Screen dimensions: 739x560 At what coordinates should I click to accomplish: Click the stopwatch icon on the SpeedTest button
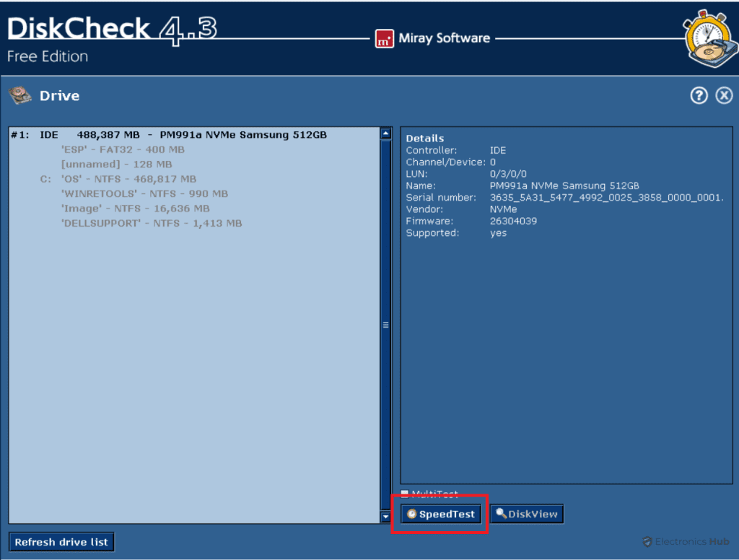click(411, 514)
